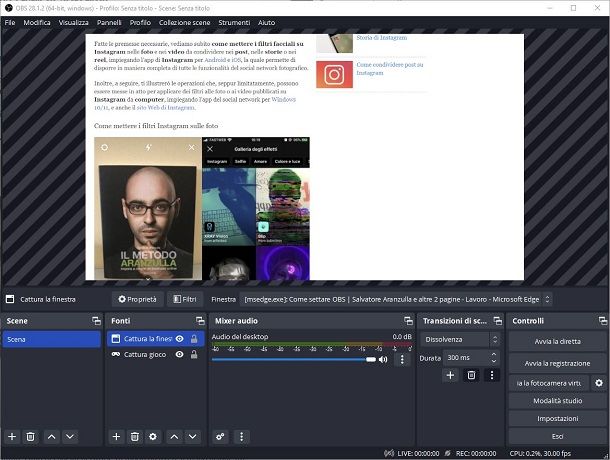The image size is (610, 460).
Task: Toggle lock on Cattura la finestra source
Action: (x=194, y=339)
